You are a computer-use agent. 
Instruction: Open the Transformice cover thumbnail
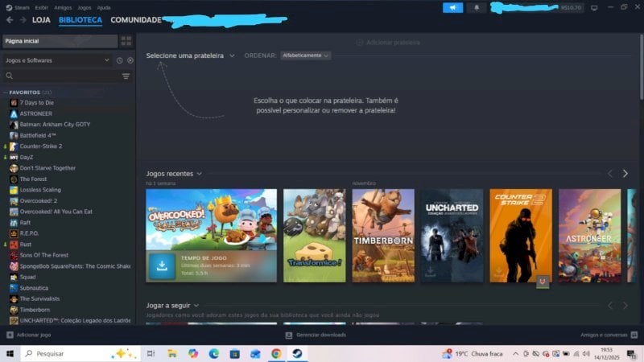pyautogui.click(x=315, y=236)
